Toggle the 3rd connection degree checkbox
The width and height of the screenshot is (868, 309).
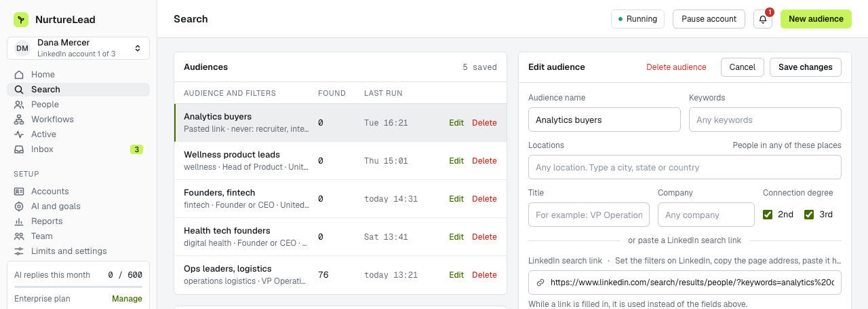[x=809, y=215]
